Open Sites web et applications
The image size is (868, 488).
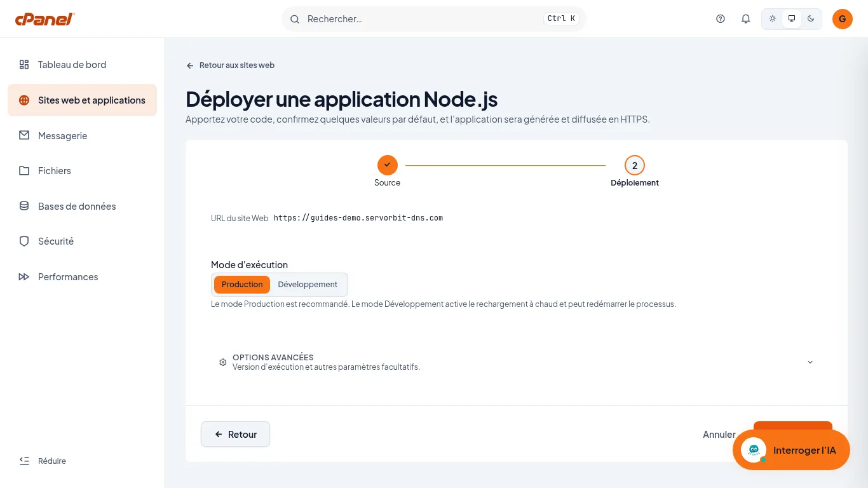[x=82, y=100]
